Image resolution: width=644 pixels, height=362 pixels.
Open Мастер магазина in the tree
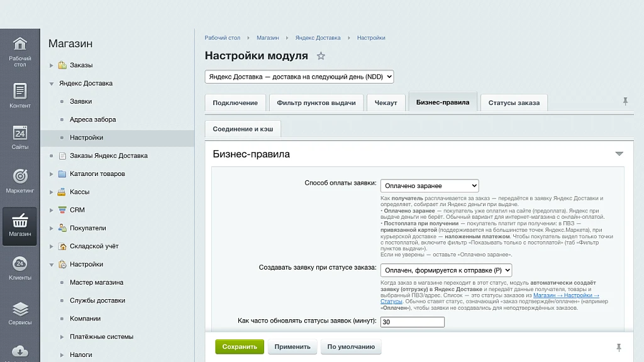(x=96, y=282)
